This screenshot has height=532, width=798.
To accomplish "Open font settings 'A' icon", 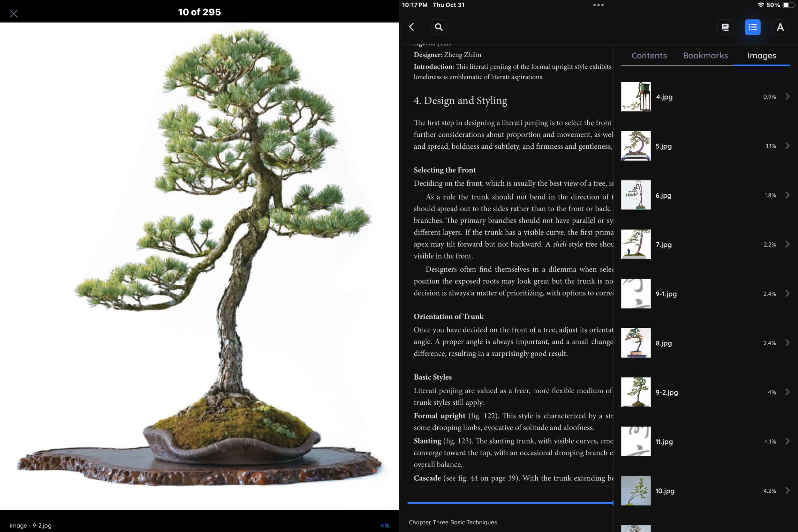I will 780,27.
